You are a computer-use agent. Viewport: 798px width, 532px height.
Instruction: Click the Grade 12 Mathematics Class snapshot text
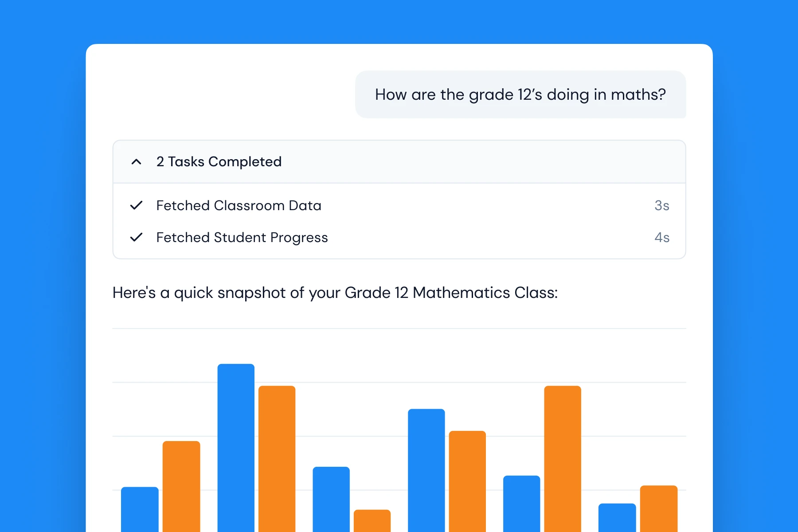pyautogui.click(x=335, y=293)
